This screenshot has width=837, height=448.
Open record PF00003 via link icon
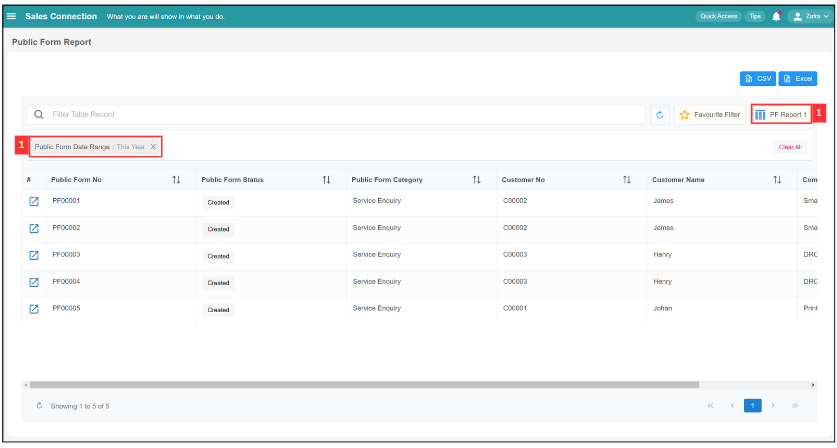[34, 255]
